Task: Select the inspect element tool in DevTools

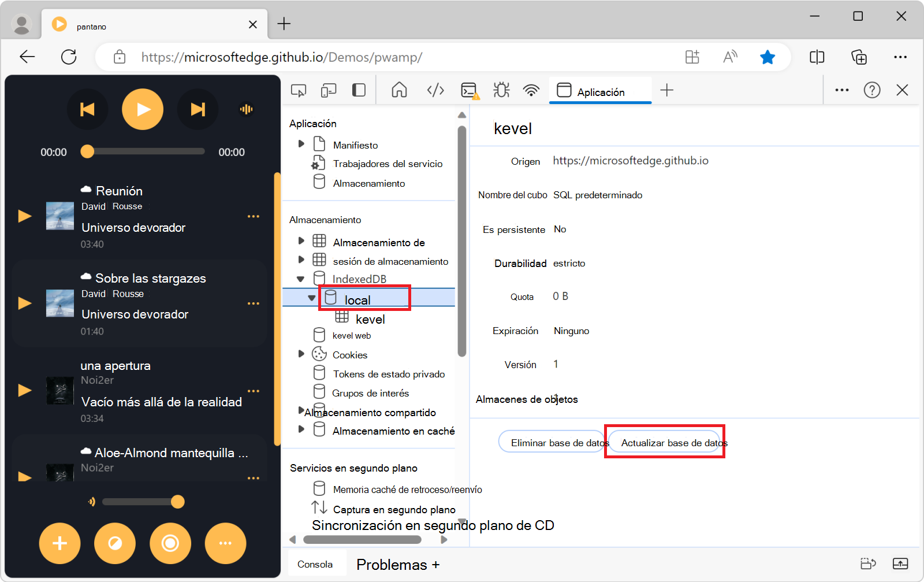Action: coord(299,90)
